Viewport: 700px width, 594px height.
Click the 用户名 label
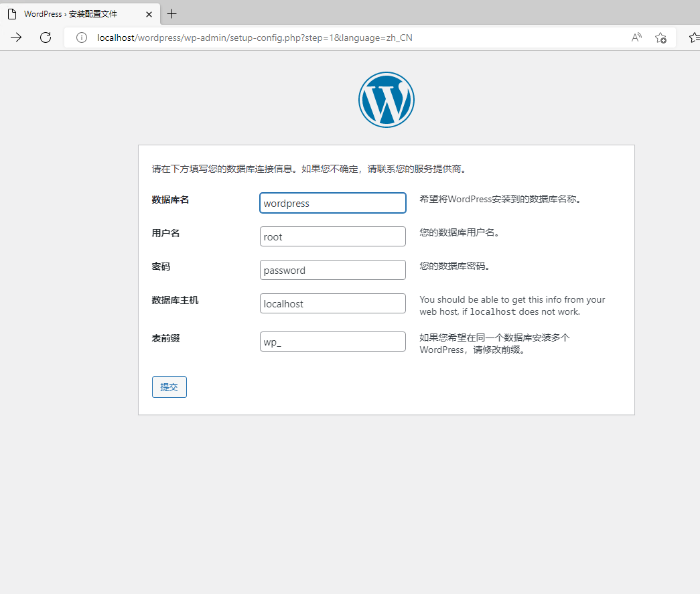[x=165, y=233]
